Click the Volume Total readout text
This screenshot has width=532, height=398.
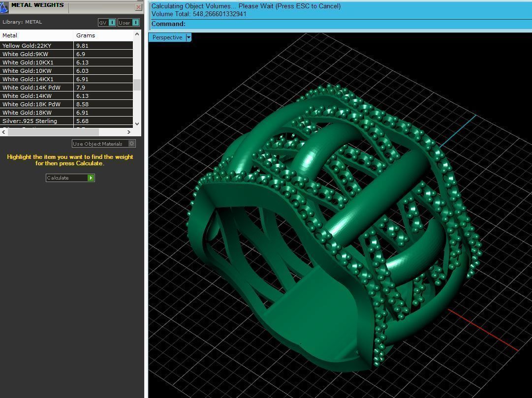(199, 14)
